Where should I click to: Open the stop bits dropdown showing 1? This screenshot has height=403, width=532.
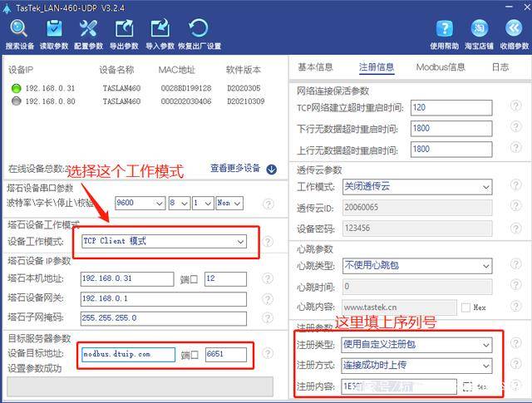[203, 203]
